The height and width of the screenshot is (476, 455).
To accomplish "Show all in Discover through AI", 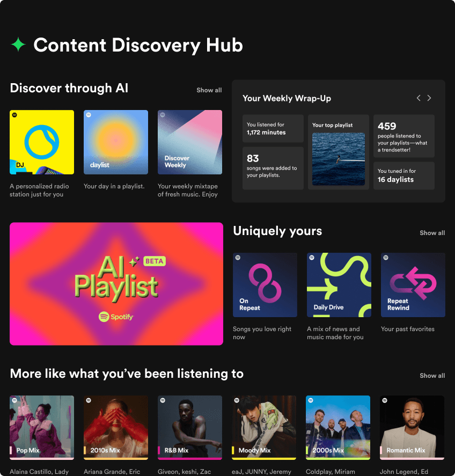I will point(209,90).
